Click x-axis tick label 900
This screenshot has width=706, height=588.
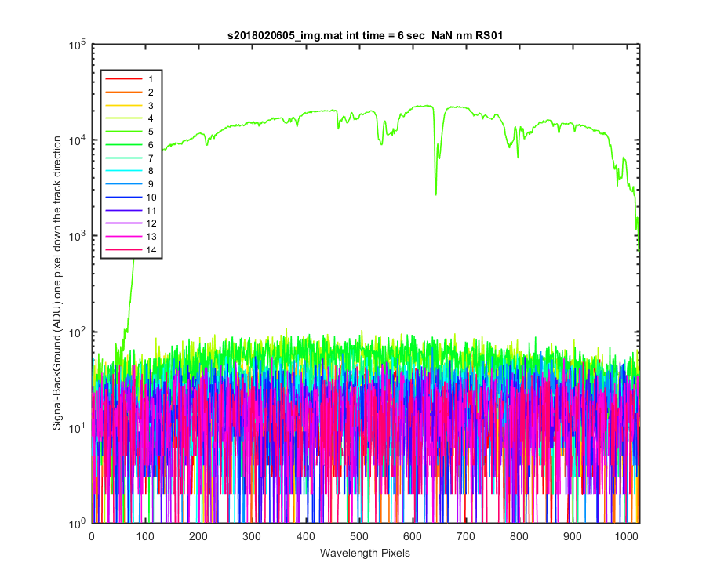tap(573, 536)
